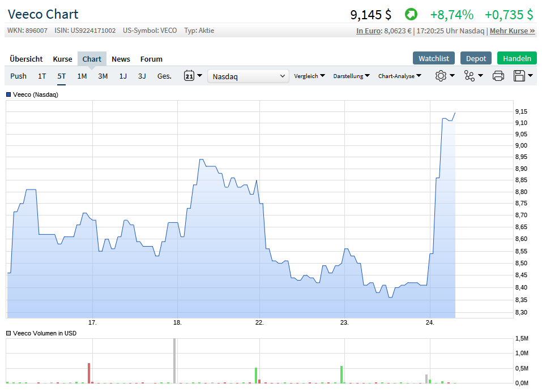Viewport: 542px width, 392px height.
Task: Expand arrow next to the calendar icon
Action: click(x=199, y=75)
